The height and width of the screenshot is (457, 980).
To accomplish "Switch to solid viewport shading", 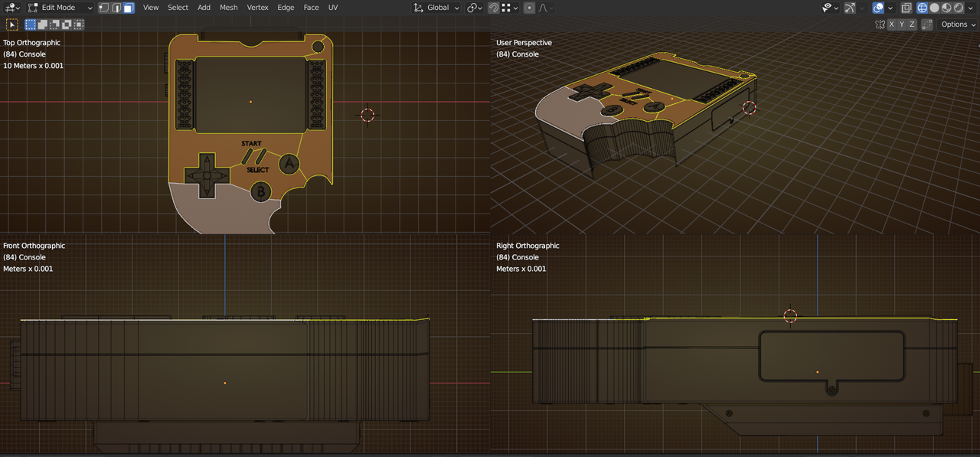I will (x=935, y=8).
